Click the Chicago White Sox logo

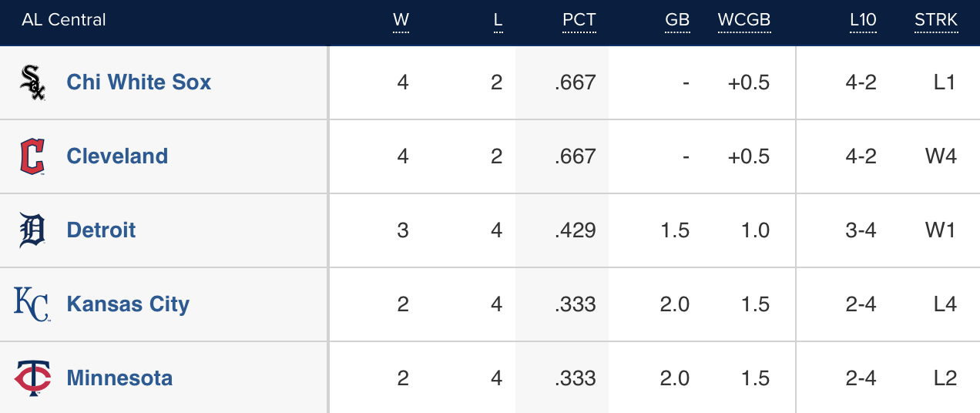coord(32,82)
